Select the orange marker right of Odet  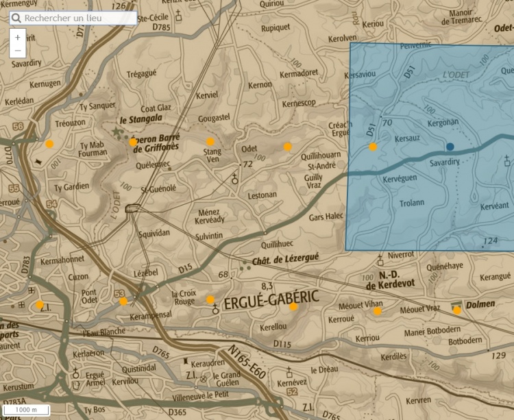(288, 147)
